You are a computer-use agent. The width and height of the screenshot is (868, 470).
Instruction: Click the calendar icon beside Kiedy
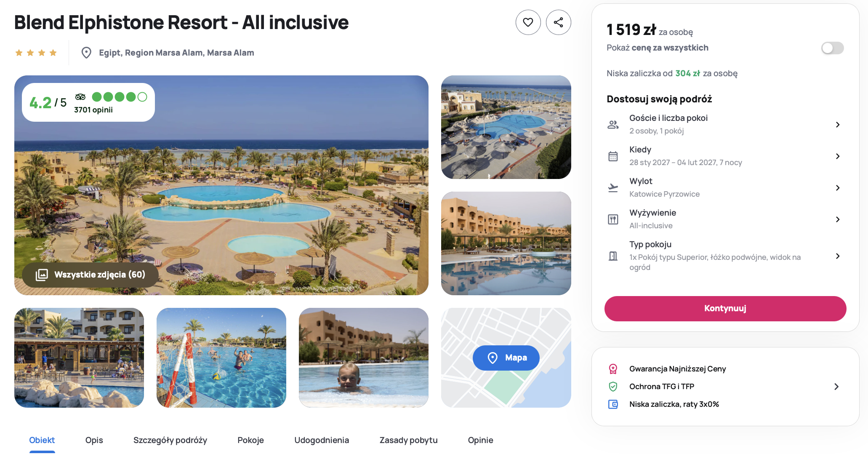click(613, 156)
